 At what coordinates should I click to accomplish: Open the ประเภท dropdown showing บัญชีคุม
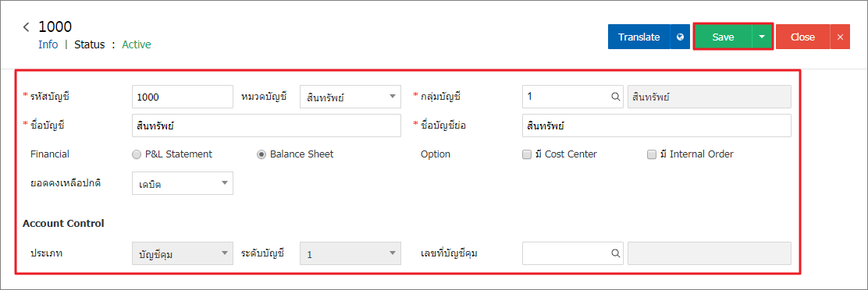click(183, 253)
